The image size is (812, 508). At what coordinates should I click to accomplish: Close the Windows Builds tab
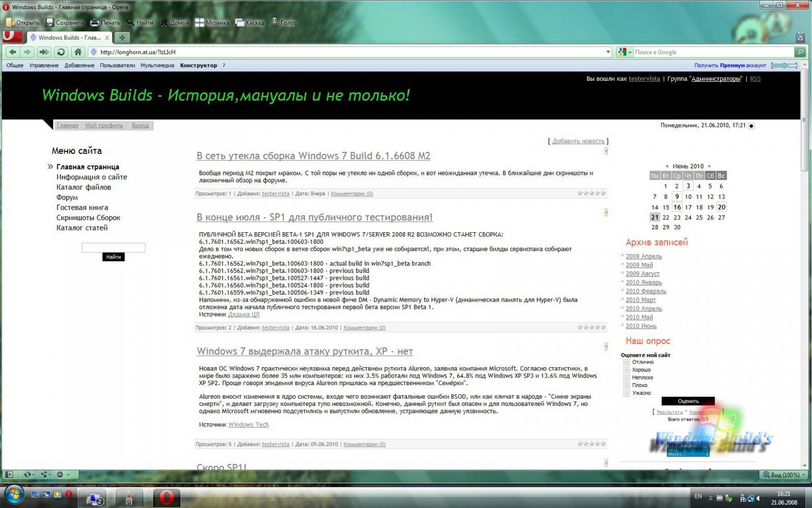107,38
